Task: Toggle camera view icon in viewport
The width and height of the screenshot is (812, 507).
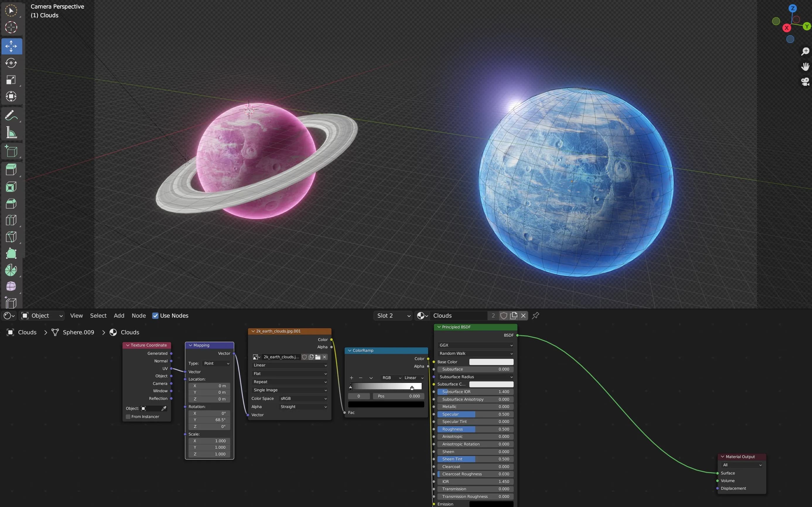Action: (805, 81)
